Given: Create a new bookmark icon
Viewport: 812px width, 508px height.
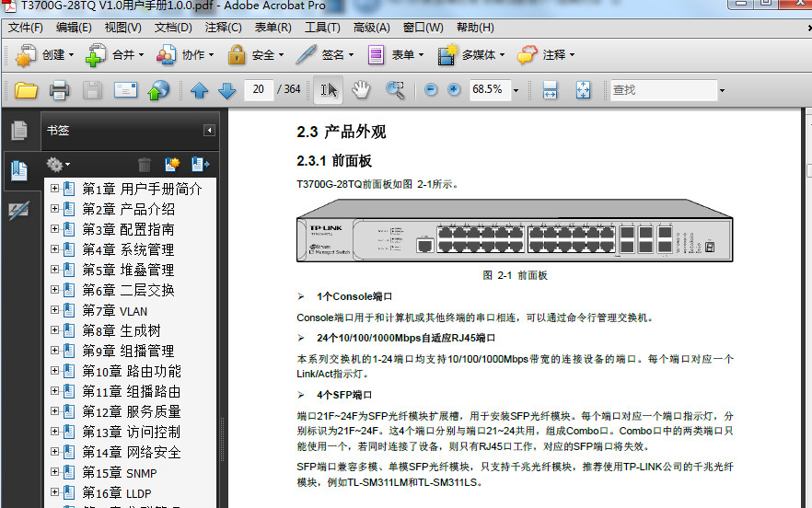Looking at the screenshot, I should click(172, 165).
